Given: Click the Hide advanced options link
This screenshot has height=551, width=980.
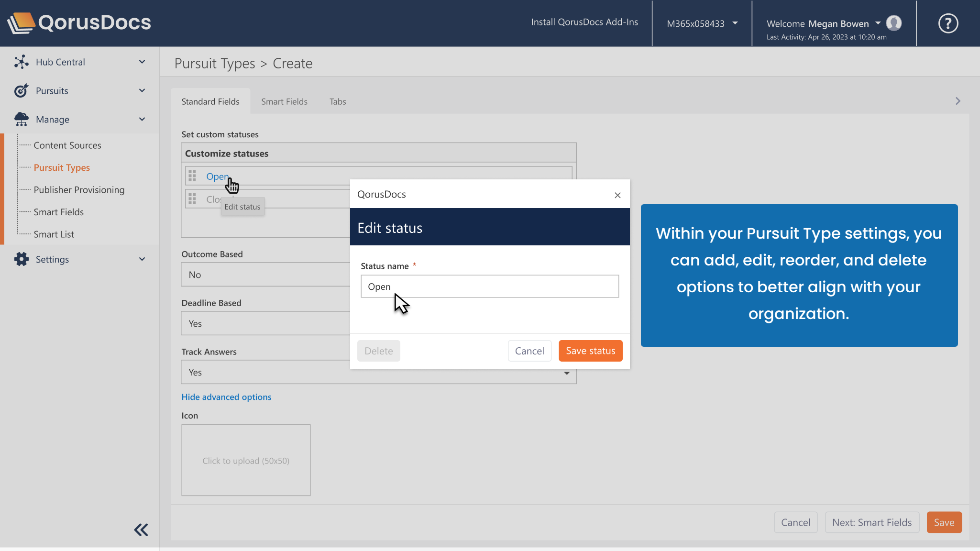Looking at the screenshot, I should (226, 397).
